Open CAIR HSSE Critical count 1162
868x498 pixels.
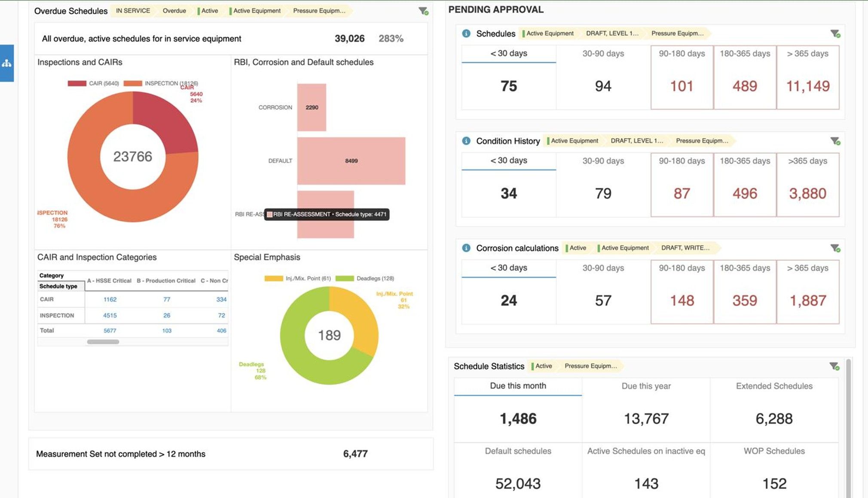click(110, 299)
